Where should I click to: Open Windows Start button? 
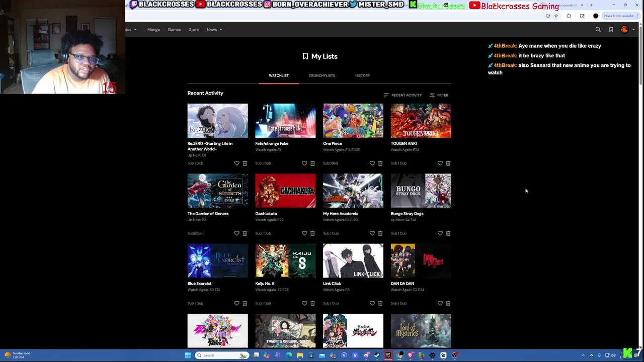point(188,355)
